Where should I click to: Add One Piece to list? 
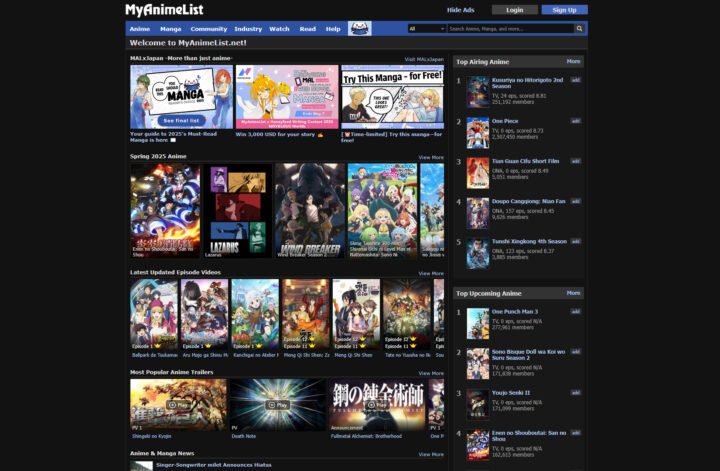click(x=575, y=121)
